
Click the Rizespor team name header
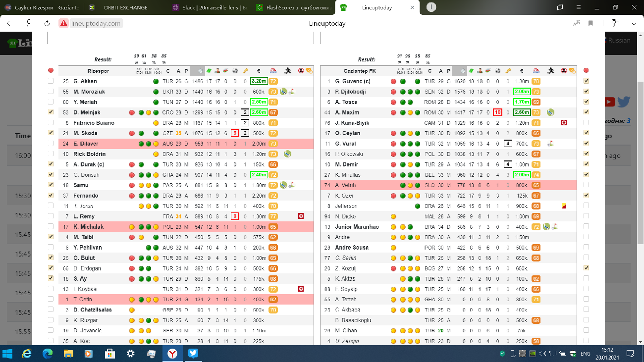(x=98, y=71)
